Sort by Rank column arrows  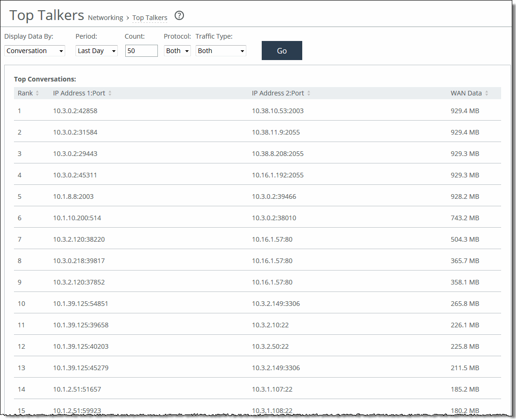(x=37, y=93)
